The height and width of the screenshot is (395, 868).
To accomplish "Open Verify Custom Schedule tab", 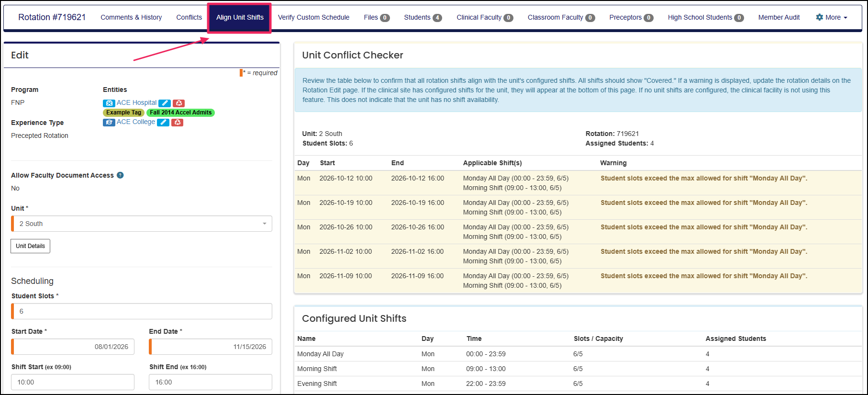I will (313, 17).
